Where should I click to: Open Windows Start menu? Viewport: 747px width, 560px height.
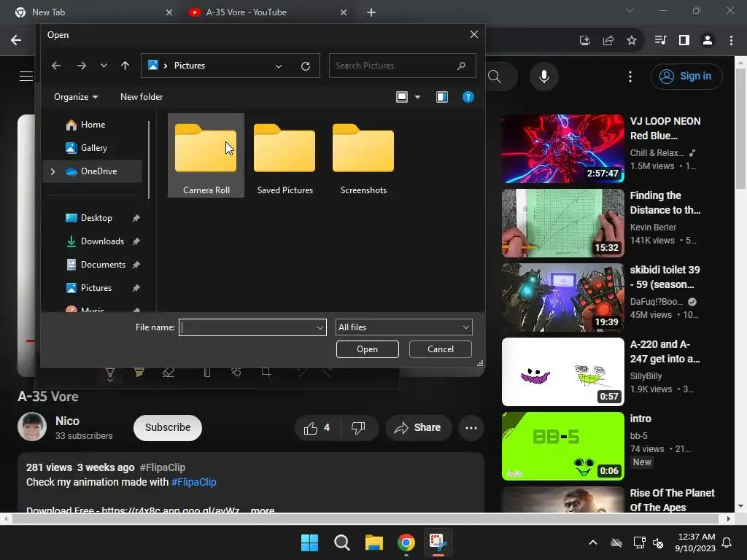(x=309, y=542)
